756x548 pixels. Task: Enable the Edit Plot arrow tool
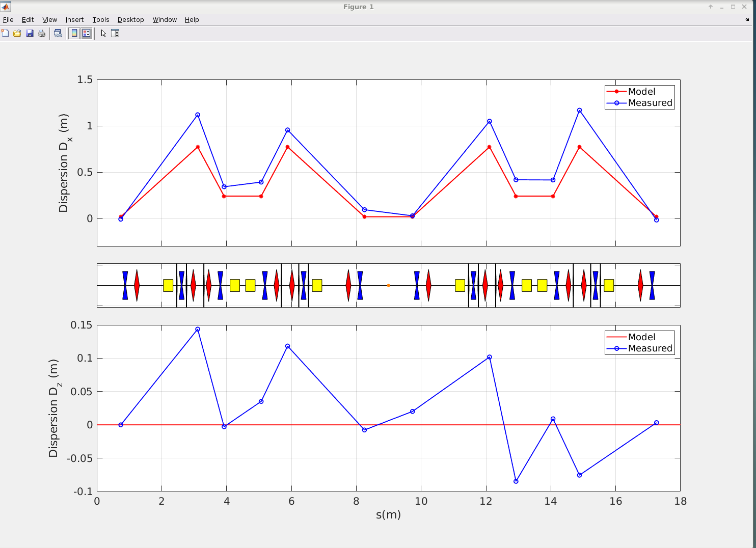[103, 34]
